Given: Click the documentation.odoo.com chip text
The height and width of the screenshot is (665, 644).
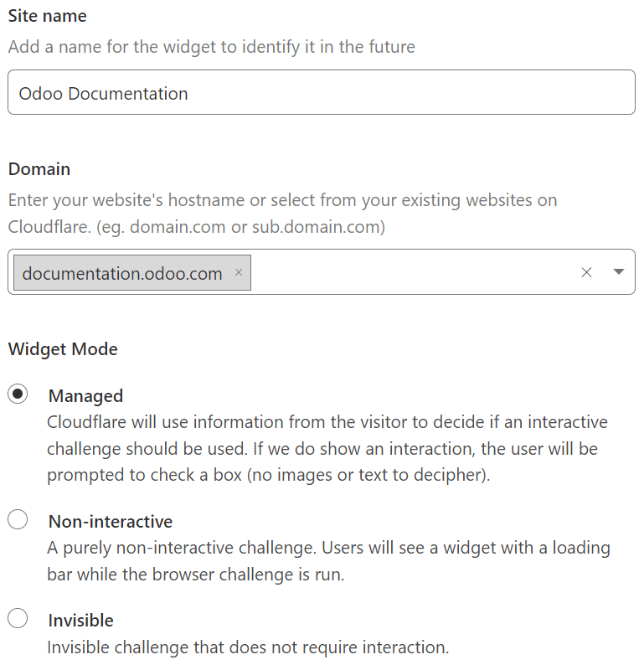Looking at the screenshot, I should pos(122,273).
